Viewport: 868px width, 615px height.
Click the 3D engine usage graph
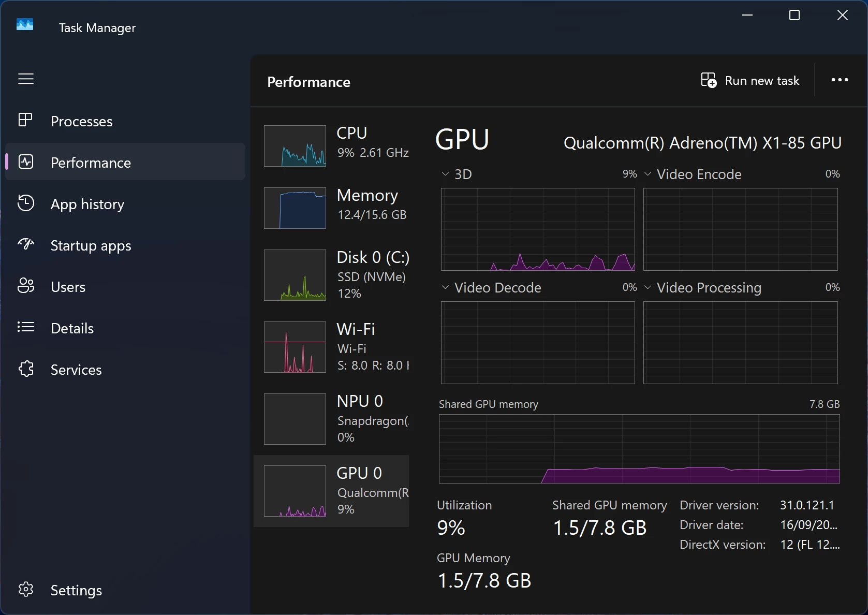coord(538,229)
